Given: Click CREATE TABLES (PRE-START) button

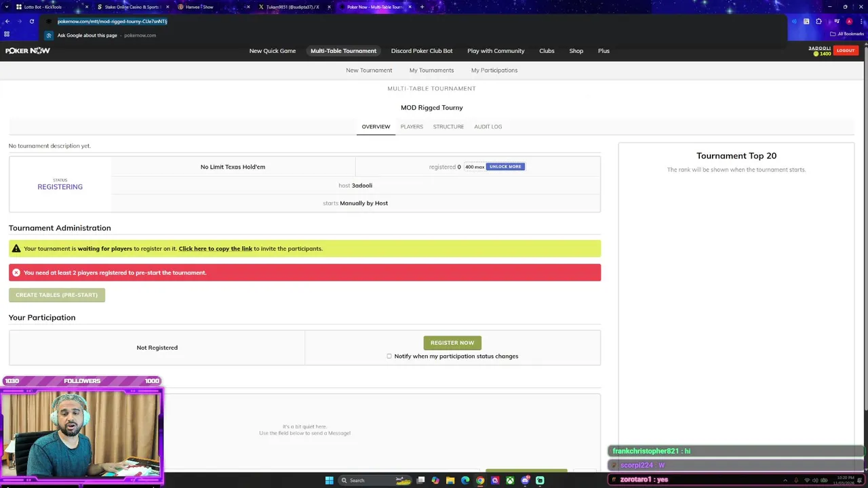Looking at the screenshot, I should [x=57, y=295].
